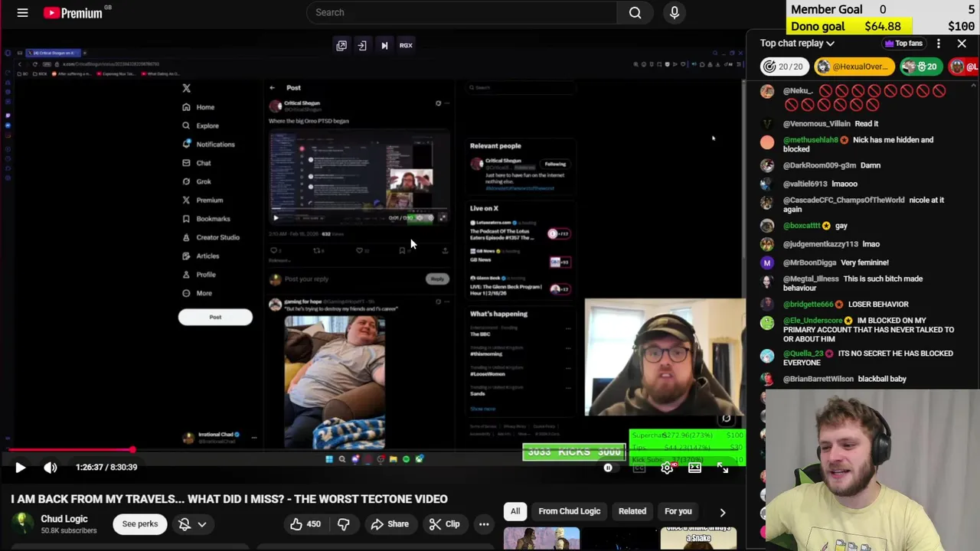The image size is (980, 551).
Task: Create a Clip from the video
Action: coord(444,524)
